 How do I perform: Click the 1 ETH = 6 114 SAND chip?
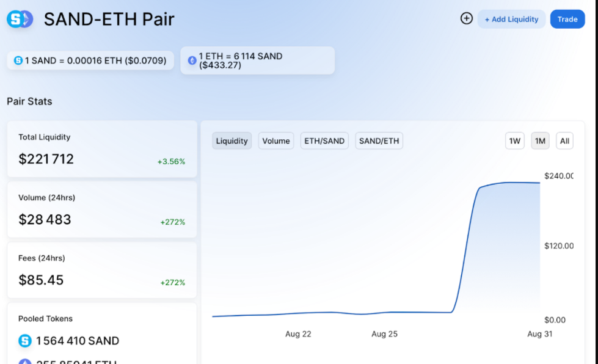257,60
